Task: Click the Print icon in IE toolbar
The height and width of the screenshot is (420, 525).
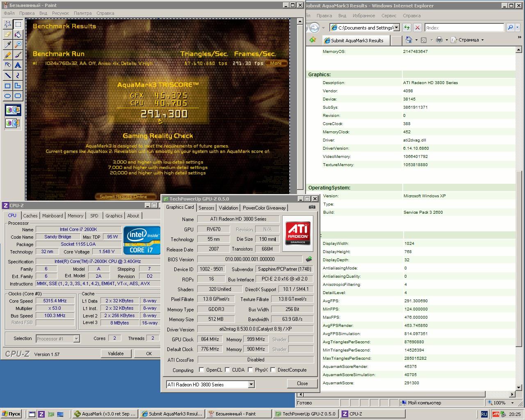Action: (x=439, y=40)
